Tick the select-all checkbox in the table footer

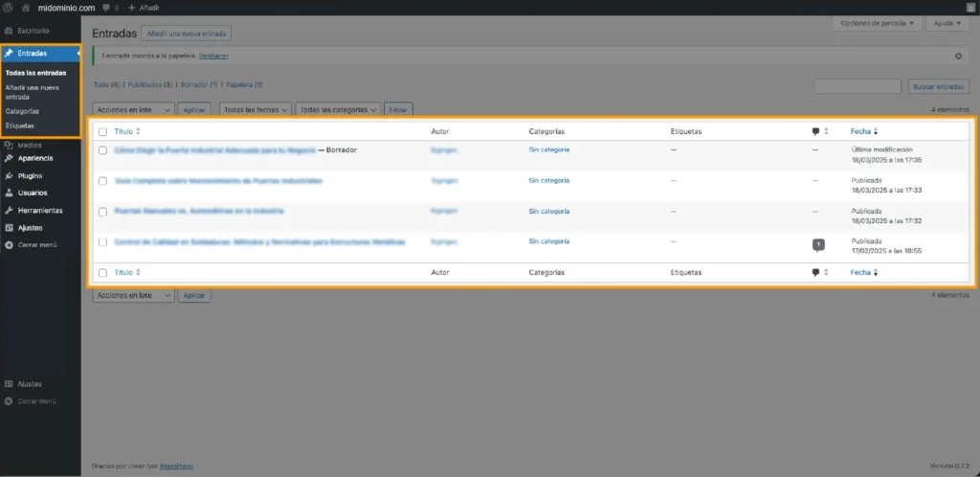tap(103, 273)
